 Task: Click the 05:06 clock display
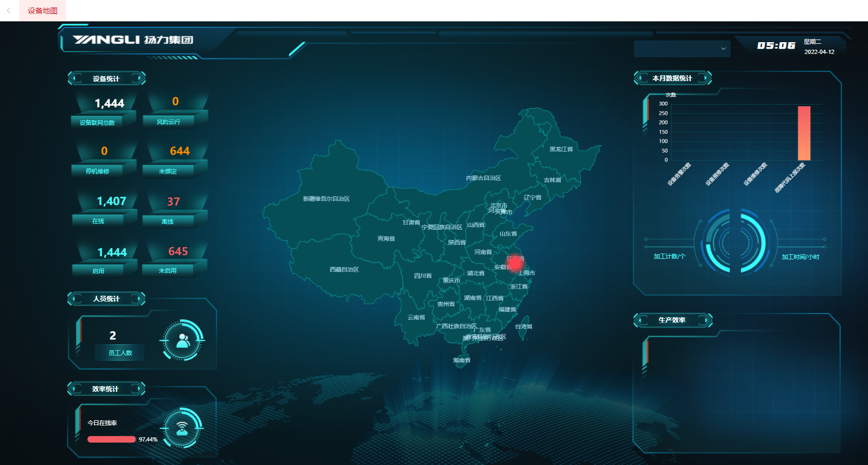pyautogui.click(x=776, y=46)
